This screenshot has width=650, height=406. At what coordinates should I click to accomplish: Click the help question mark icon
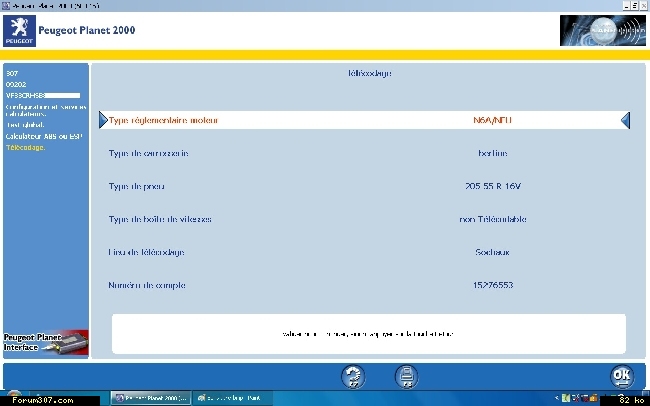[353, 377]
